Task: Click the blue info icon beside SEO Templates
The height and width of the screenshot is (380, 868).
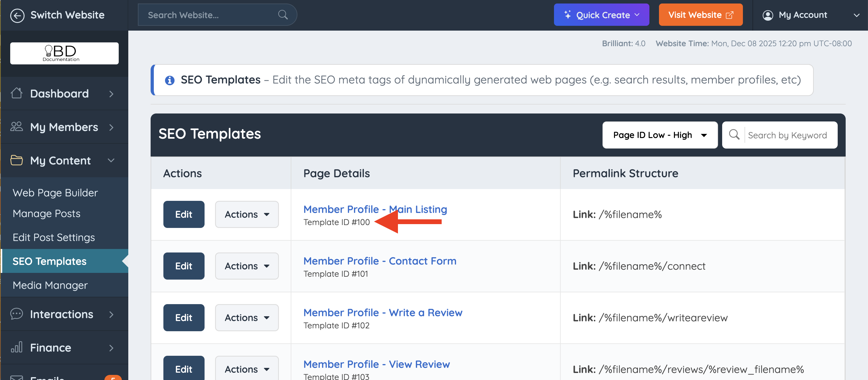Action: click(169, 80)
